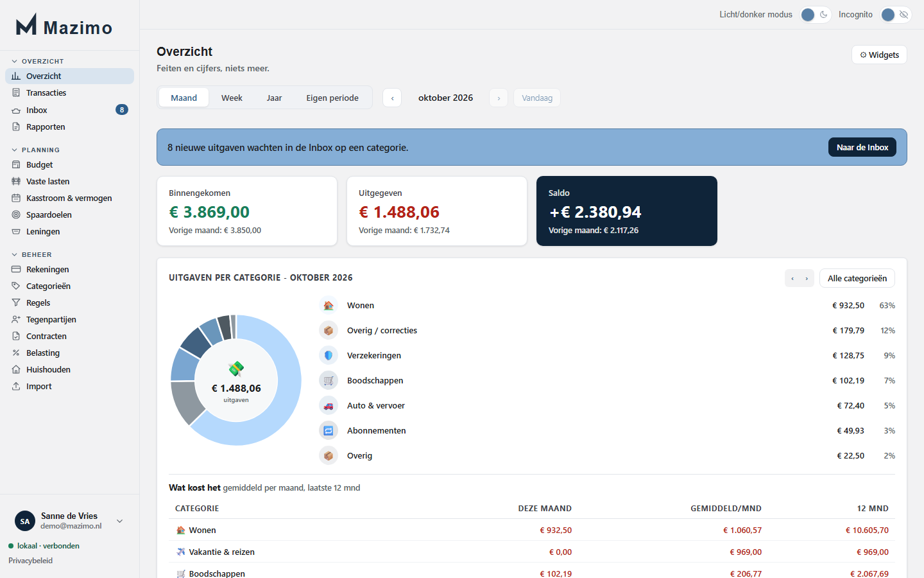Select the Eigen periode tab

(332, 98)
